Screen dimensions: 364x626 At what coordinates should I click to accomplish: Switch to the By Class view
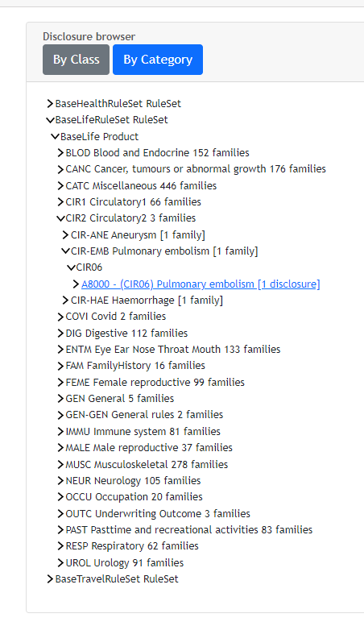(76, 60)
